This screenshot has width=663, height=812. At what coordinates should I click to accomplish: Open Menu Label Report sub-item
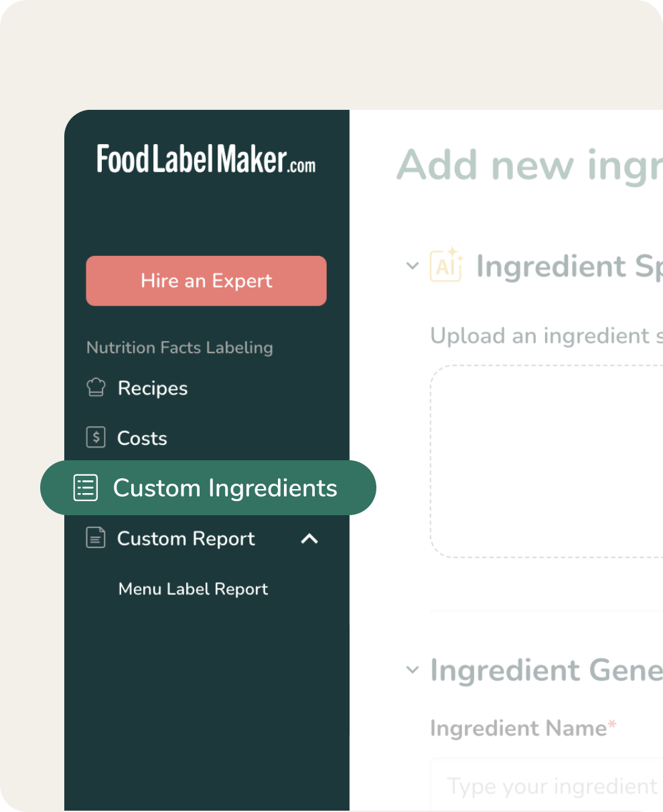pyautogui.click(x=193, y=589)
